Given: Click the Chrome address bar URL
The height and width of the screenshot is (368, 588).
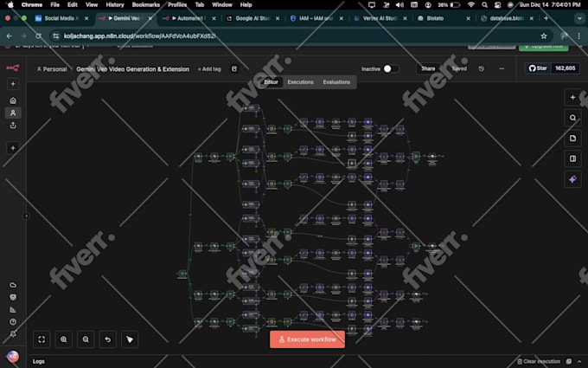Looking at the screenshot, I should [x=139, y=36].
